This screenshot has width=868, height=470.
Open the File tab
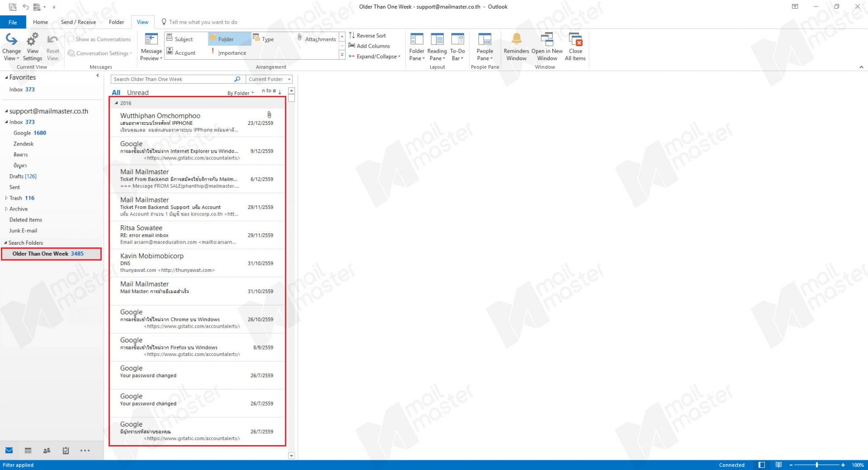(x=12, y=22)
